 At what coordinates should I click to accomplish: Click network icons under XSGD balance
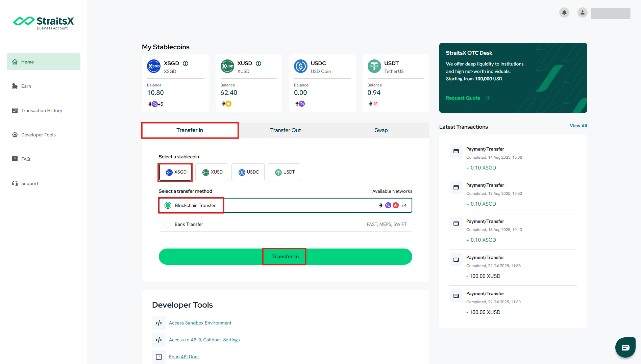pos(155,104)
